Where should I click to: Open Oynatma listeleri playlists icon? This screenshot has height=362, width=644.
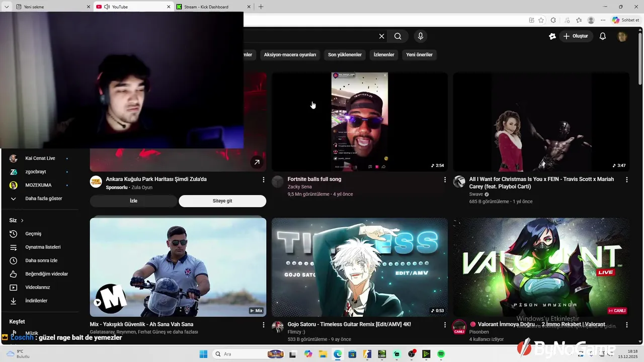pyautogui.click(x=14, y=247)
